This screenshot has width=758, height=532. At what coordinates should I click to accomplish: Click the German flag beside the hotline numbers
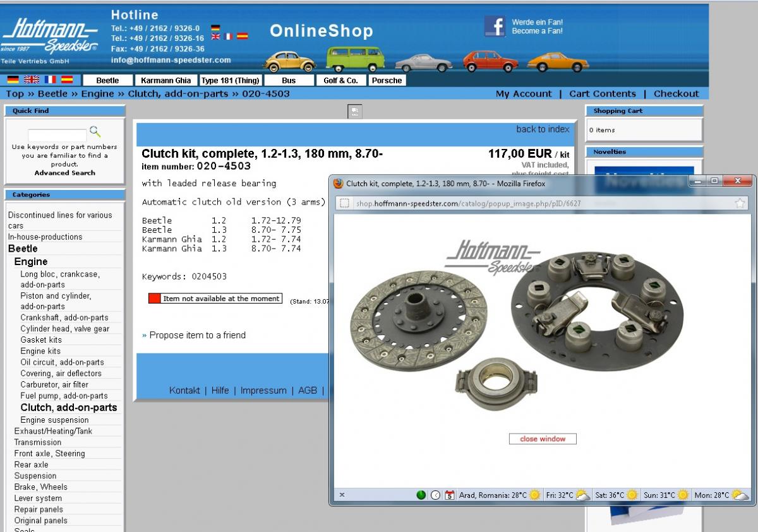click(x=215, y=28)
